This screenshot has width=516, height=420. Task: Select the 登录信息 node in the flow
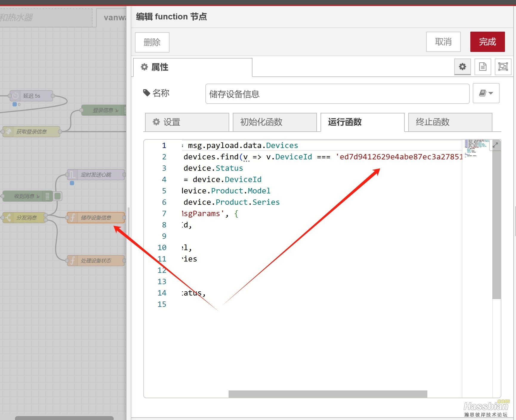[x=104, y=110]
